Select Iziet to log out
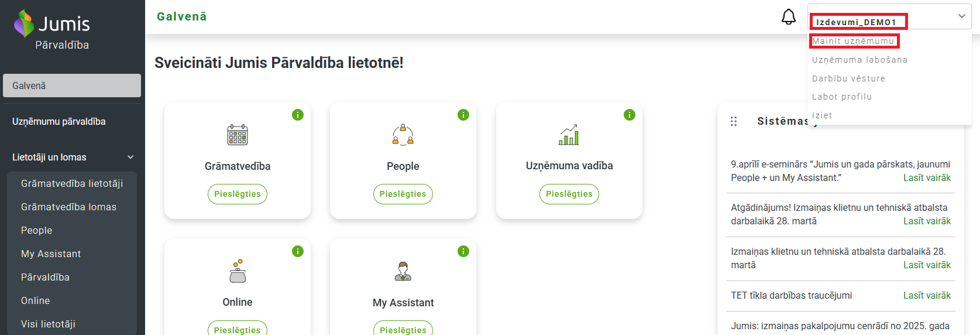Image resolution: width=980 pixels, height=335 pixels. point(822,115)
